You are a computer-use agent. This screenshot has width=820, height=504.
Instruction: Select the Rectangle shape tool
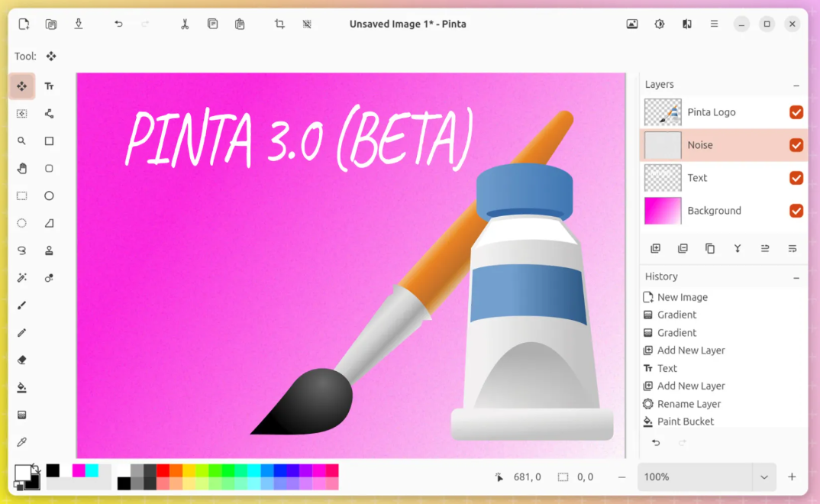click(49, 141)
